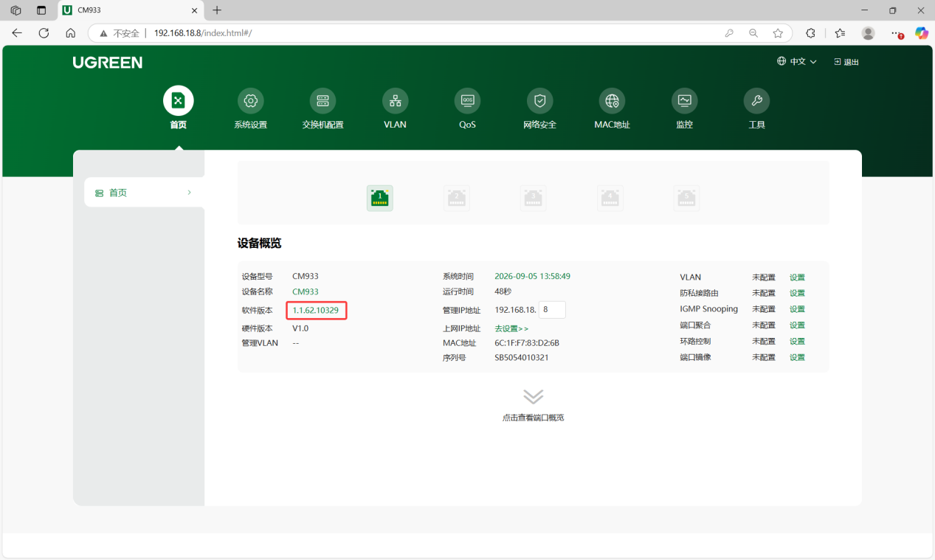Reload the page with refresh icon

pyautogui.click(x=44, y=33)
